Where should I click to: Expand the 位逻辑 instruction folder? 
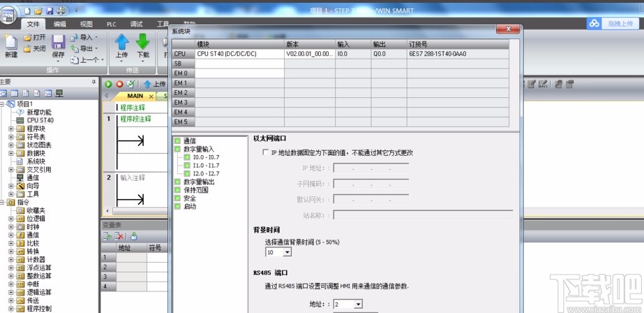click(x=11, y=219)
